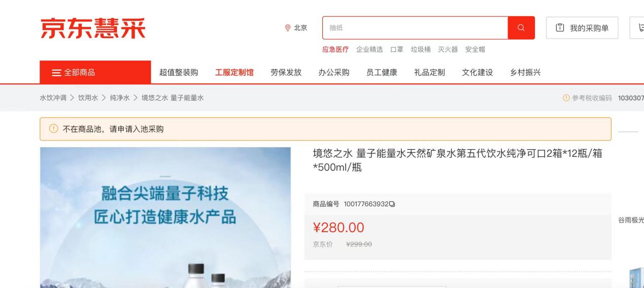Click the product main image
644x288 pixels.
165,217
